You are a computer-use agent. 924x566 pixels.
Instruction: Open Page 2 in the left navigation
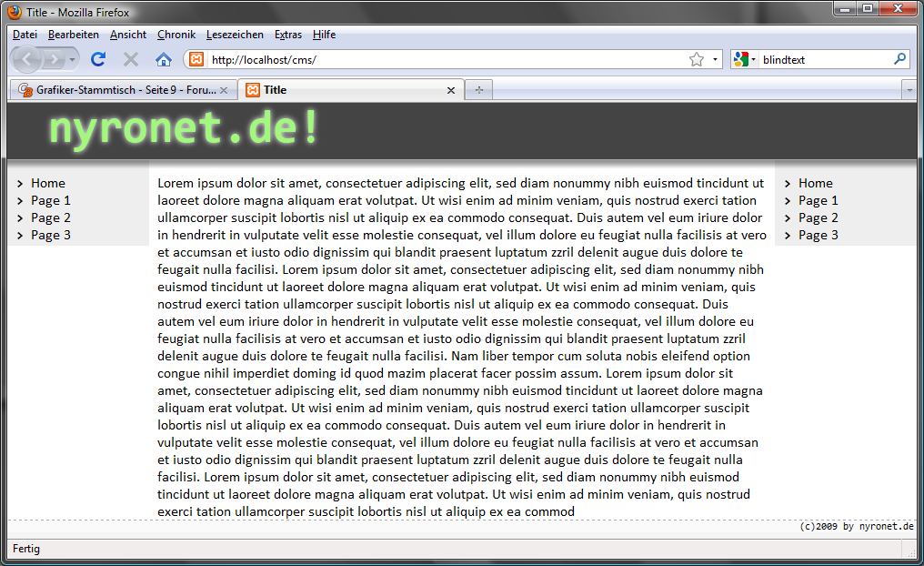click(51, 217)
